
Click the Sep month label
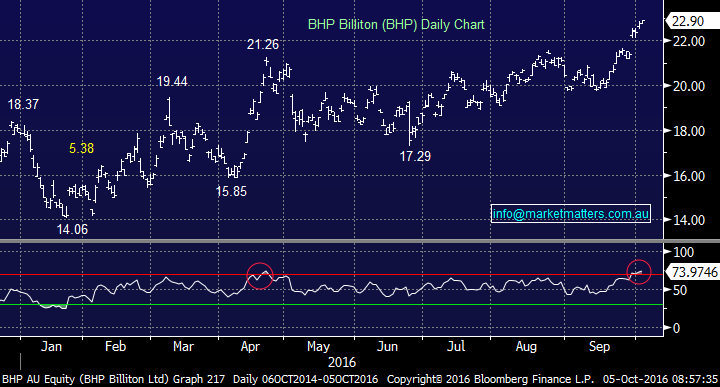599,347
